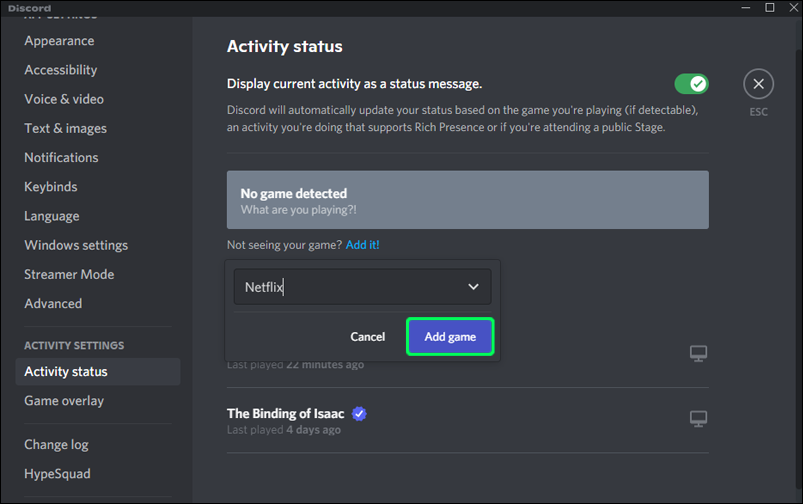Click the Netflix game selection input field
This screenshot has height=504, width=803.
(362, 287)
